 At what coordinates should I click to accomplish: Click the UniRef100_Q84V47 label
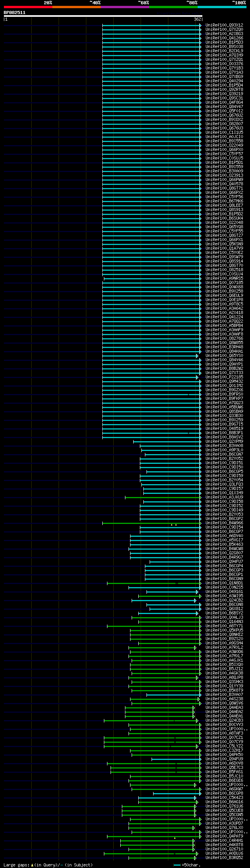pyautogui.click(x=224, y=107)
